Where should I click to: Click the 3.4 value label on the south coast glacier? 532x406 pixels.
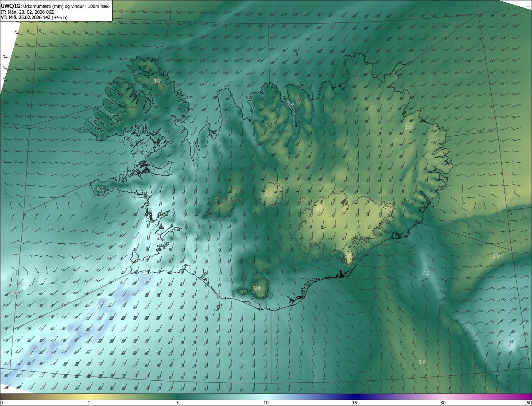(x=256, y=288)
